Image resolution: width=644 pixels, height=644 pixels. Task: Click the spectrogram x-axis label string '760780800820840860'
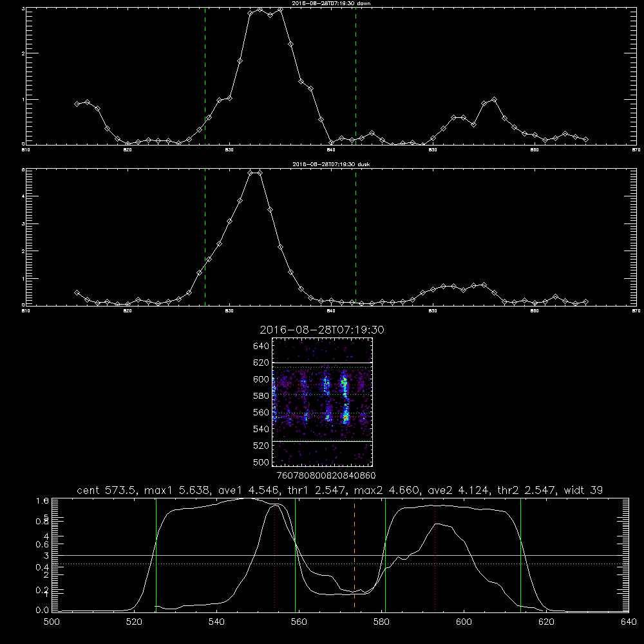[326, 476]
